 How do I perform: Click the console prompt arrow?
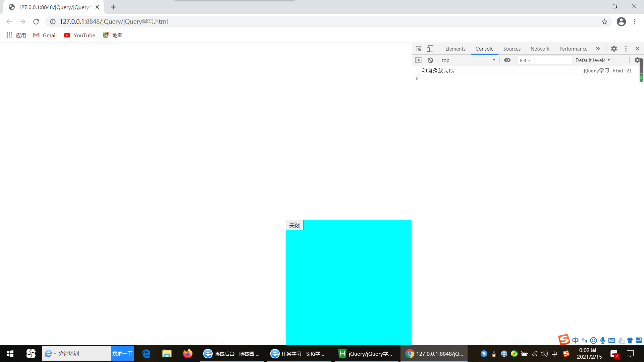[417, 78]
